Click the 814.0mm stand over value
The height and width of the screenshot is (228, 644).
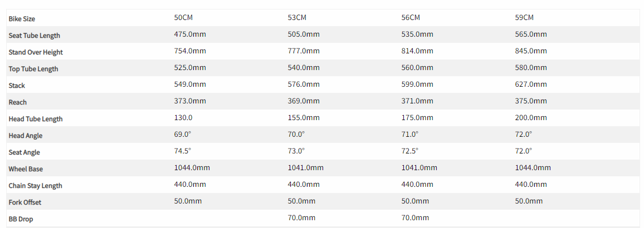pyautogui.click(x=417, y=51)
